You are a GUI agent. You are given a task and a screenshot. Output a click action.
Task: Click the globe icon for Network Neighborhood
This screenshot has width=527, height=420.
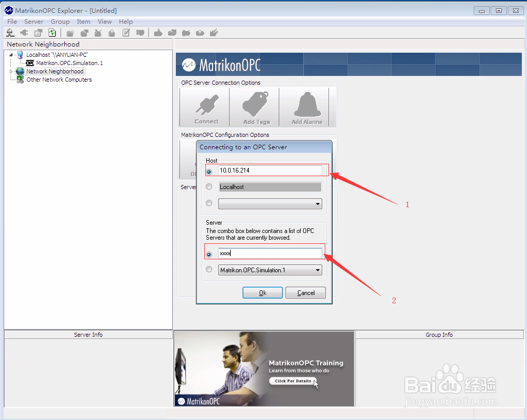[20, 71]
